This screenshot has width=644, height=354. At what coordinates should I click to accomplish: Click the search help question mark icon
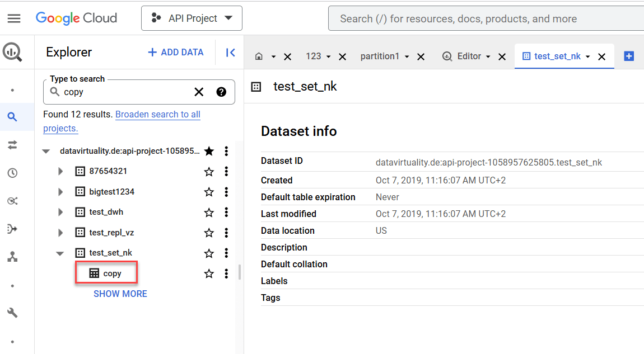point(221,92)
